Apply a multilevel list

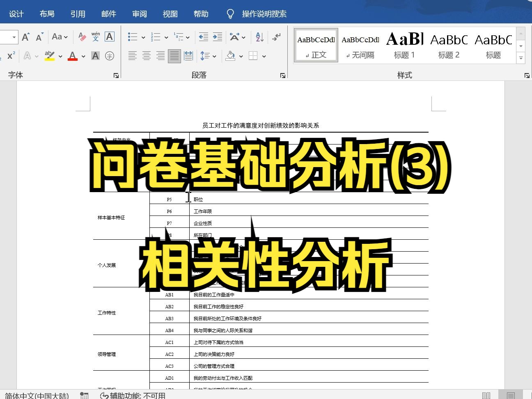tap(179, 37)
